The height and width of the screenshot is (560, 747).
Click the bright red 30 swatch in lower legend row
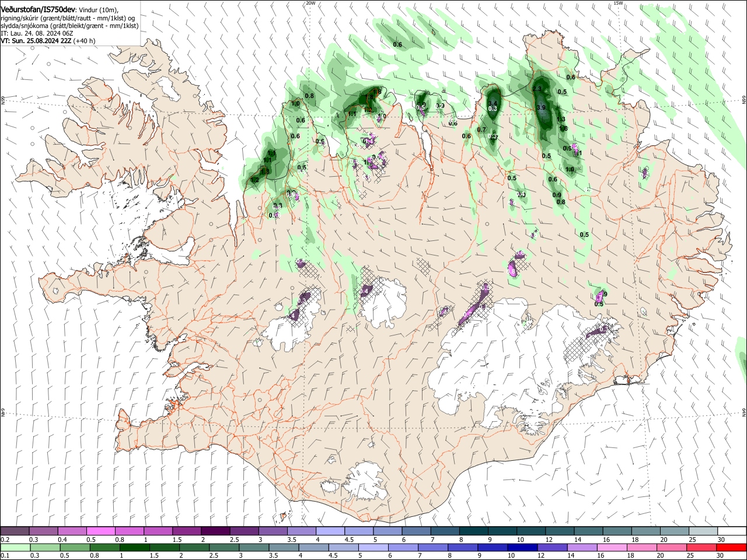point(731,548)
